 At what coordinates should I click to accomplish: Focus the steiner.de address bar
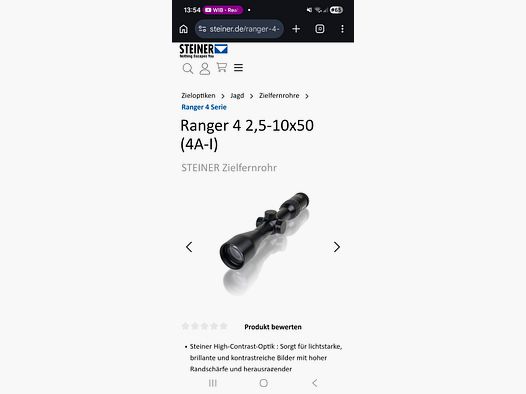(240, 29)
